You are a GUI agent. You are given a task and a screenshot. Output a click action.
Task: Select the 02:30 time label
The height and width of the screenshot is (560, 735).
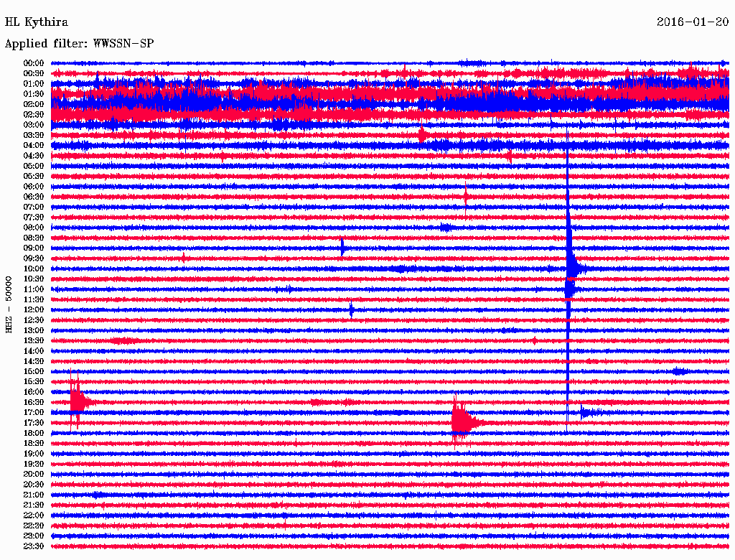tap(34, 114)
